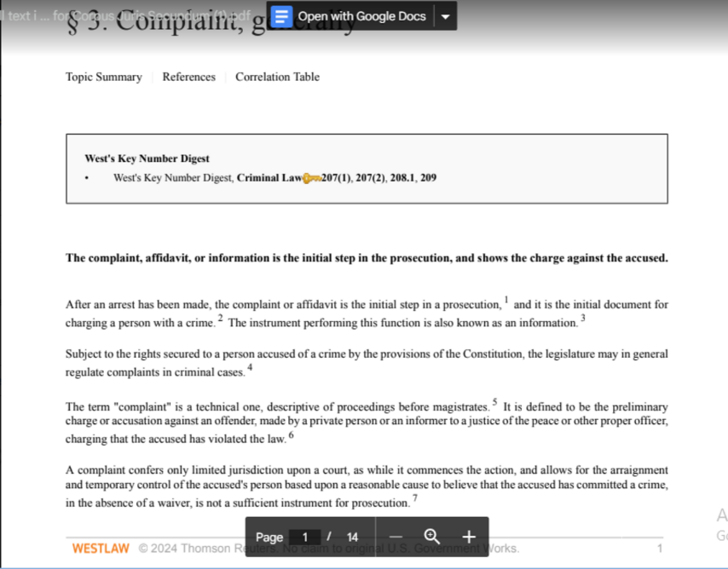Click footnote 3 after 'known as an information'
Screen dimensions: 728x569
[x=583, y=318]
